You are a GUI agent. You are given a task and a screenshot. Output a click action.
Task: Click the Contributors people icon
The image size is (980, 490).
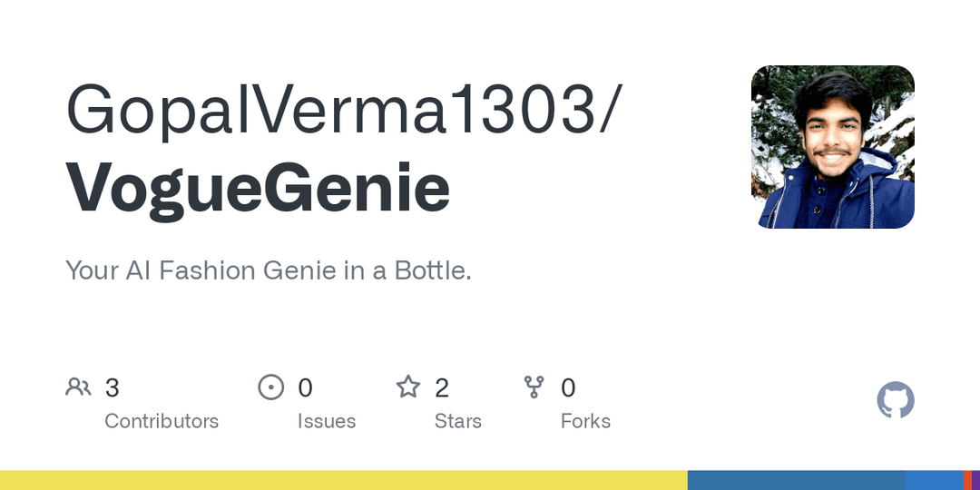[x=78, y=387]
